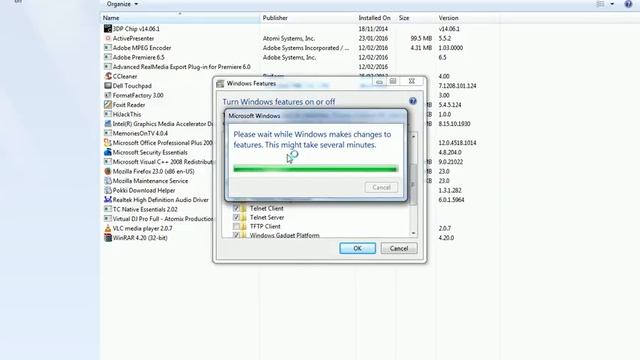640x360 pixels.
Task: Click the help icon in the Programs toolbar
Action: (628, 4)
